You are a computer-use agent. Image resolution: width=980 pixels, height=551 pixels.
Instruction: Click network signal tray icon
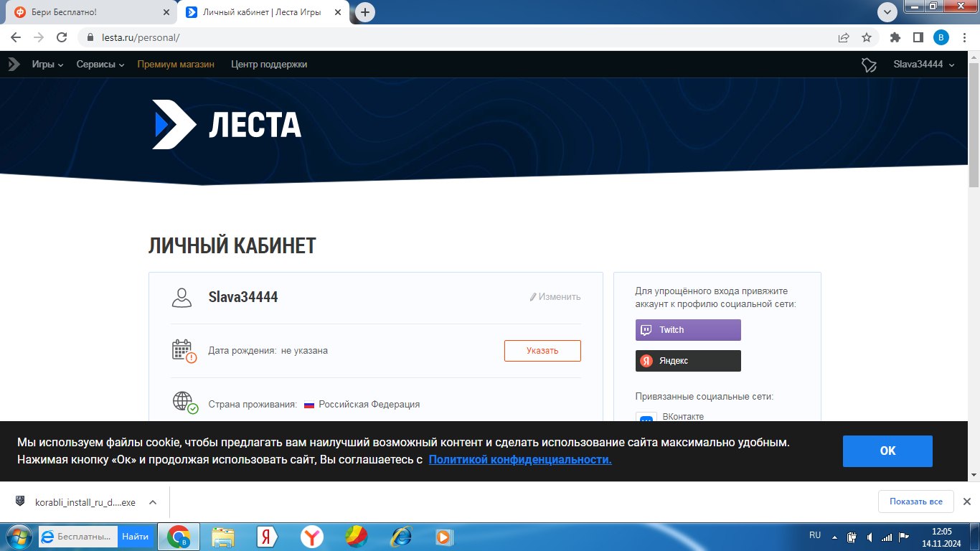coord(887,537)
